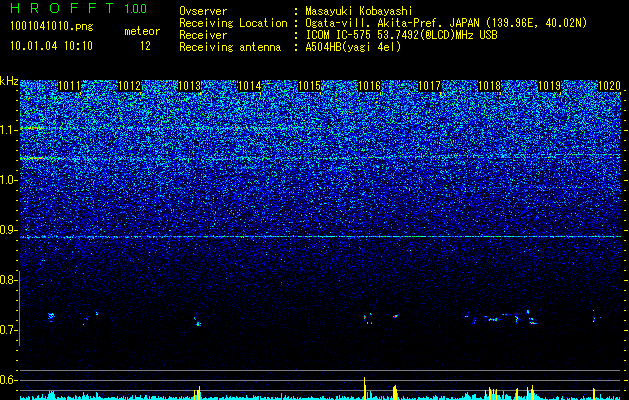Select the filename 1001041010.png
The height and width of the screenshot is (400, 629).
[52, 26]
